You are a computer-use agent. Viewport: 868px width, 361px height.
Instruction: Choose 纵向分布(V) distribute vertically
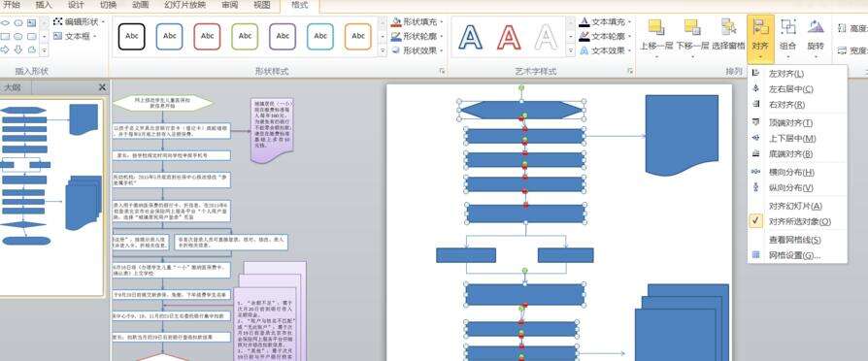point(790,188)
